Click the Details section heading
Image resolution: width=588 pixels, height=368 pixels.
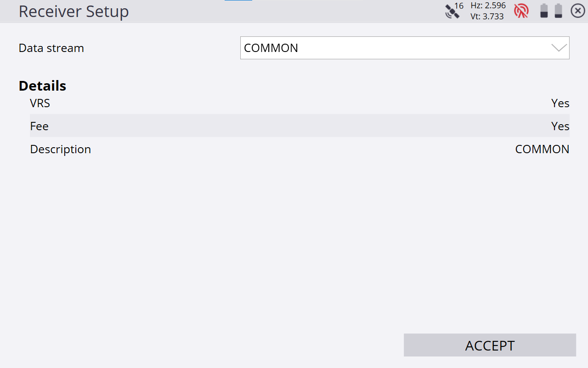(x=42, y=86)
